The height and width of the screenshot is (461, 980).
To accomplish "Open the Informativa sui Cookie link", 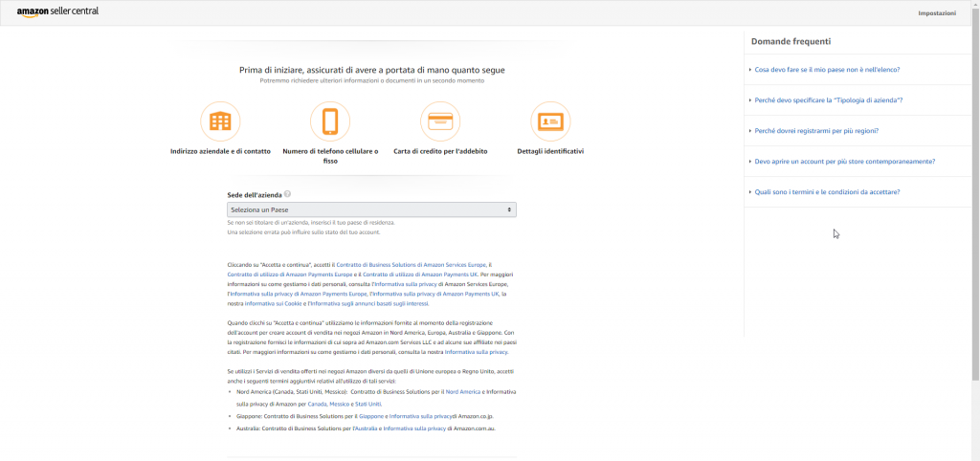I will [x=274, y=303].
